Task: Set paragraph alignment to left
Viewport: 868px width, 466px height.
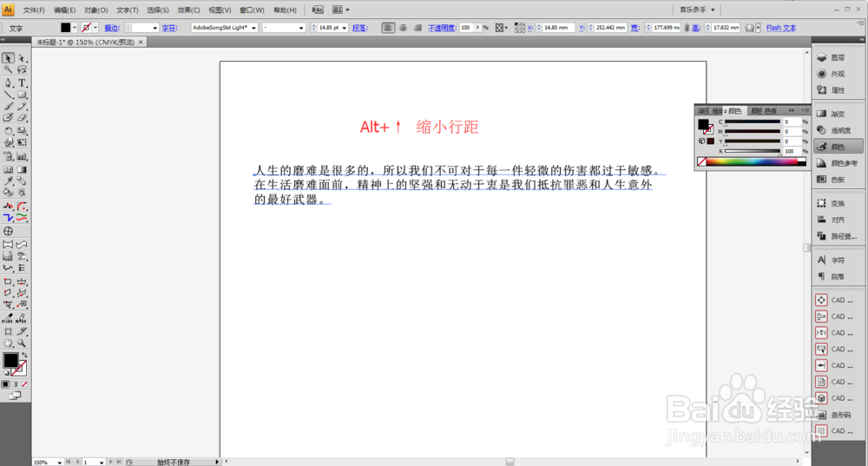Action: (x=388, y=28)
